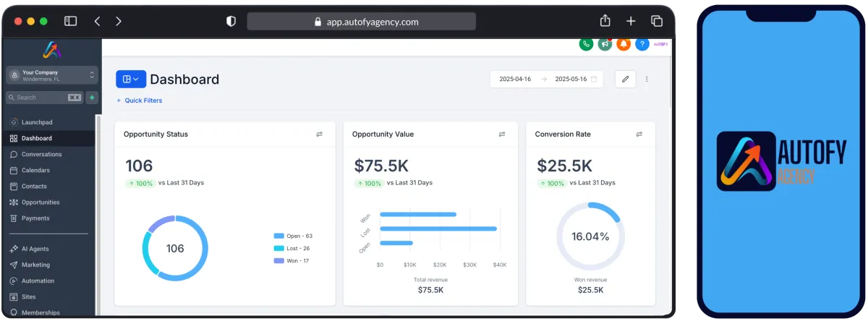Open a new browser tab with plus

[x=631, y=21]
